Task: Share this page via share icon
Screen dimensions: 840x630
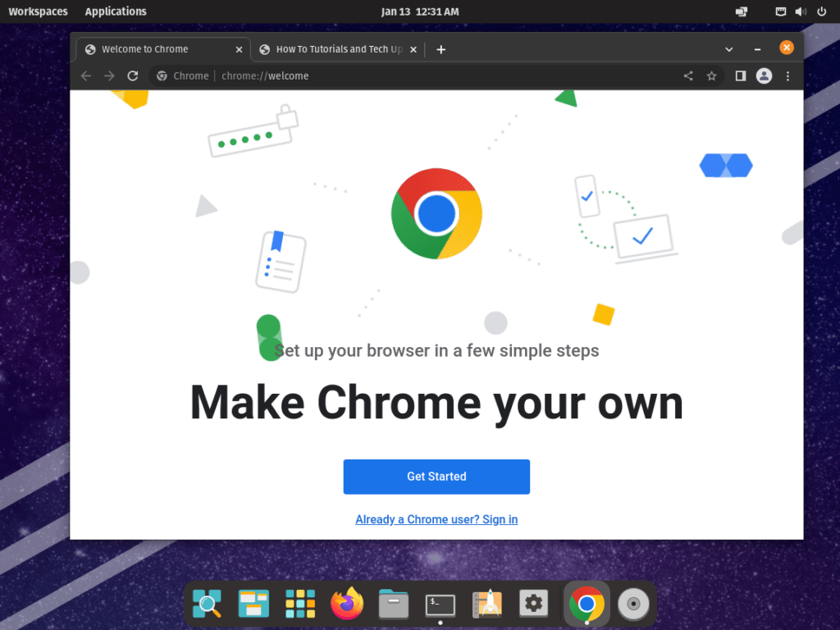Action: (x=688, y=76)
